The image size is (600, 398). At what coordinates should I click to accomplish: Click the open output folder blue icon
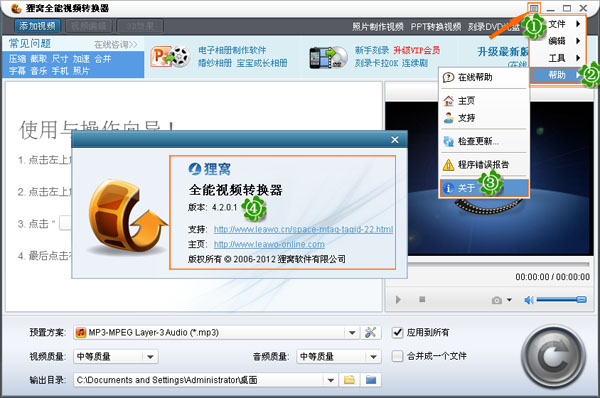pos(371,380)
